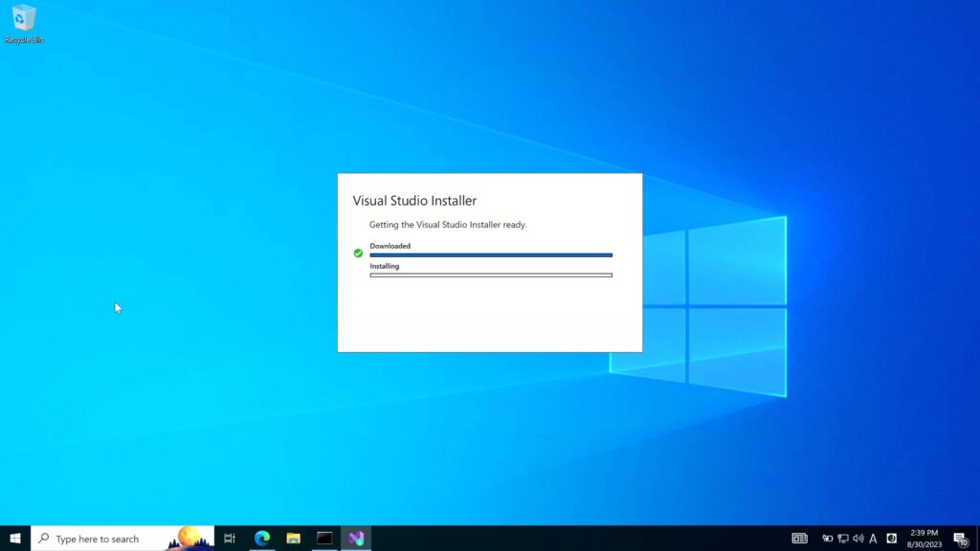Open Task View from the taskbar
The height and width of the screenshot is (551, 980).
[x=230, y=539]
